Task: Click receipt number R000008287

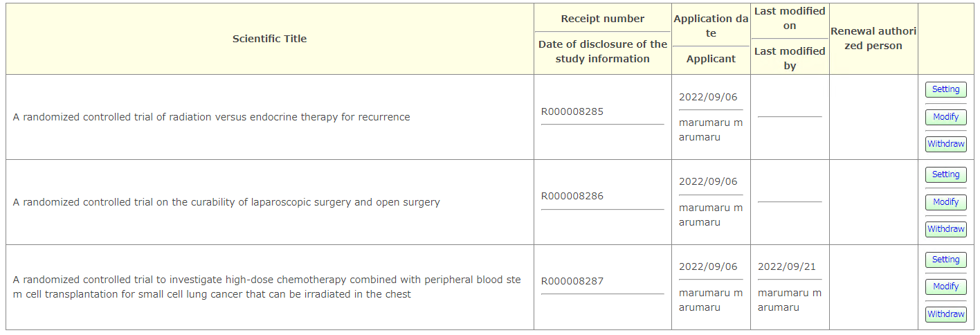Action: [x=572, y=281]
